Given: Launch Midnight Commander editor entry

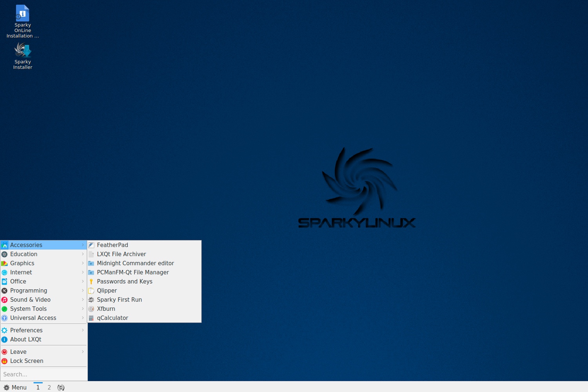Looking at the screenshot, I should [x=144, y=263].
